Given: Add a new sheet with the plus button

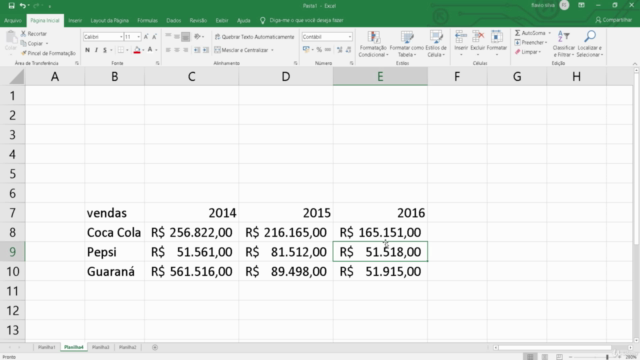Looking at the screenshot, I should point(155,347).
